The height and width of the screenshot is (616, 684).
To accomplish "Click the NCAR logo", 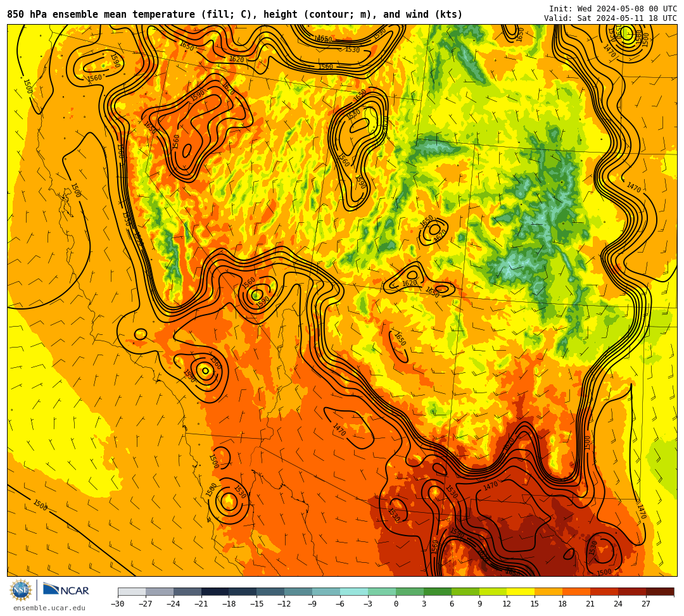I will (x=66, y=591).
